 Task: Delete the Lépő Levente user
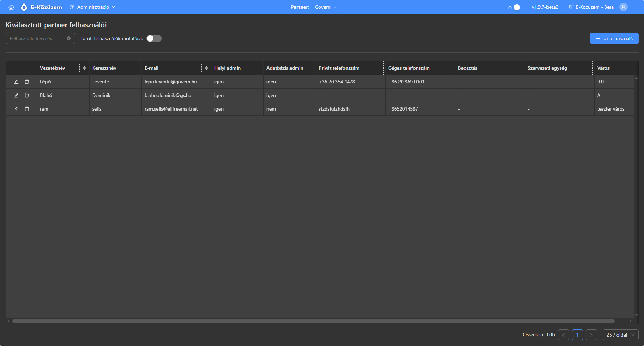[x=27, y=82]
